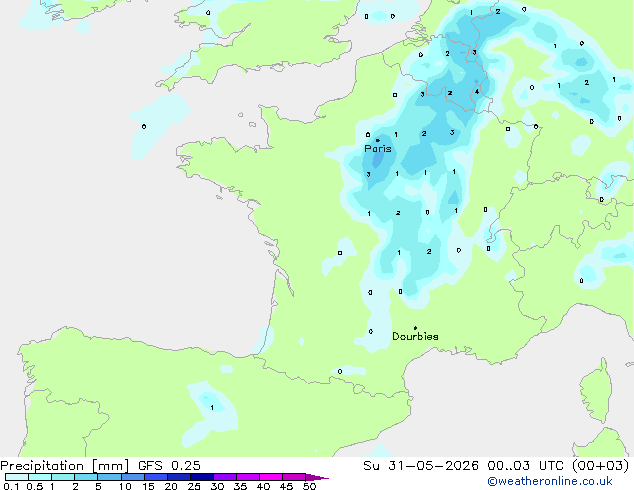The width and height of the screenshot is (634, 490).
Task: Click the '0.5' legend scale label
Action: [35, 486]
